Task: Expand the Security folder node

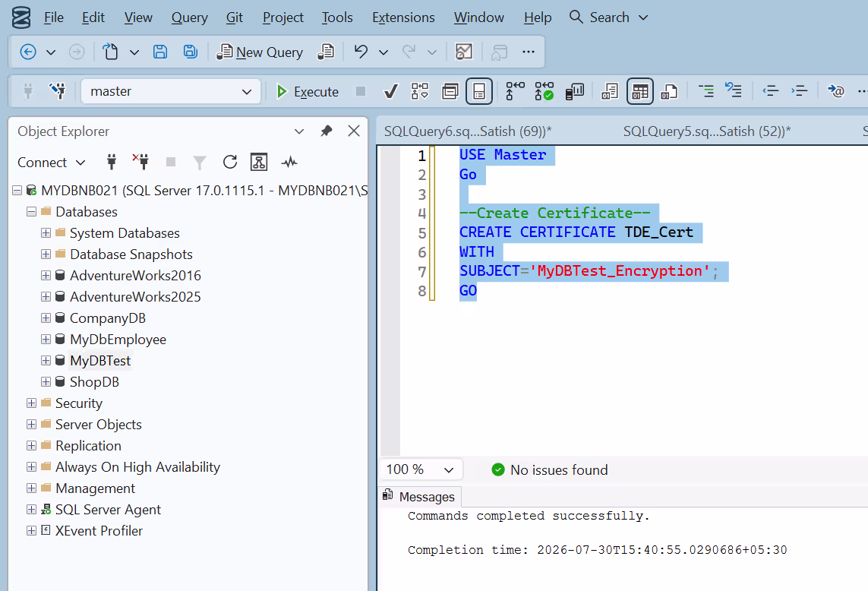Action: (32, 403)
